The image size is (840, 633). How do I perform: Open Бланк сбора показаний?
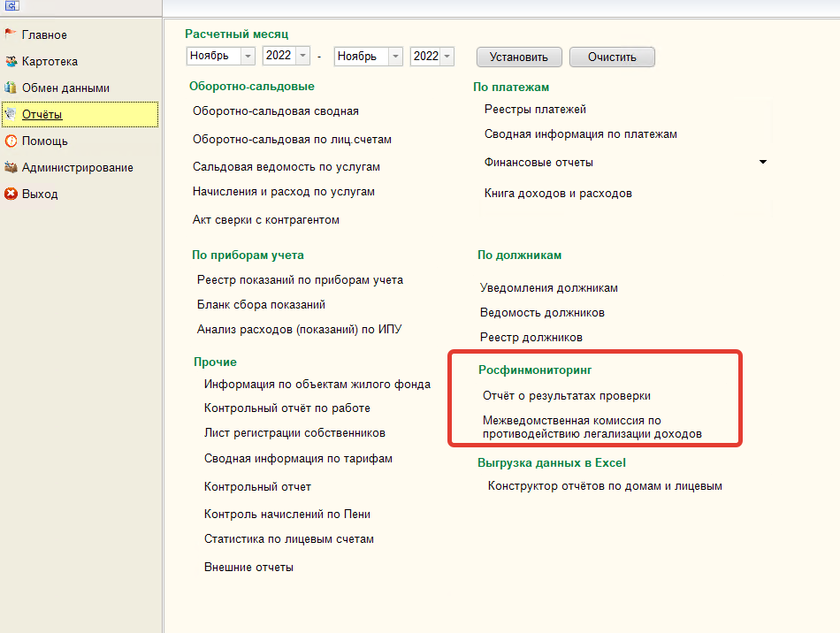[262, 305]
